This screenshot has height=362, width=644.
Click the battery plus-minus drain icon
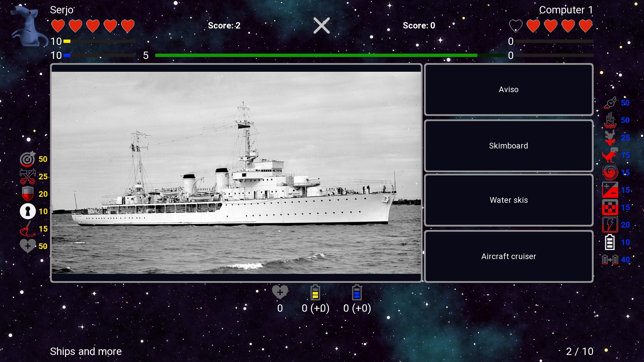[x=610, y=190]
